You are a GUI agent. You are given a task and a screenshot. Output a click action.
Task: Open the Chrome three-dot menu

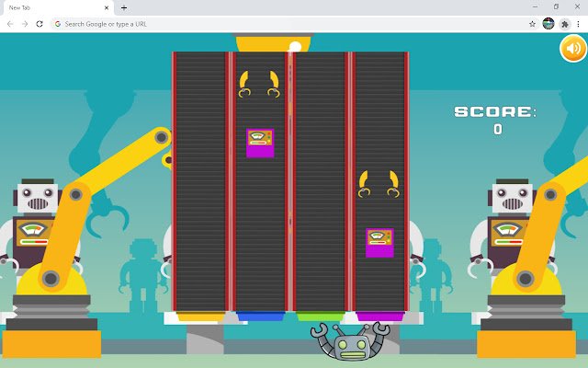point(578,24)
